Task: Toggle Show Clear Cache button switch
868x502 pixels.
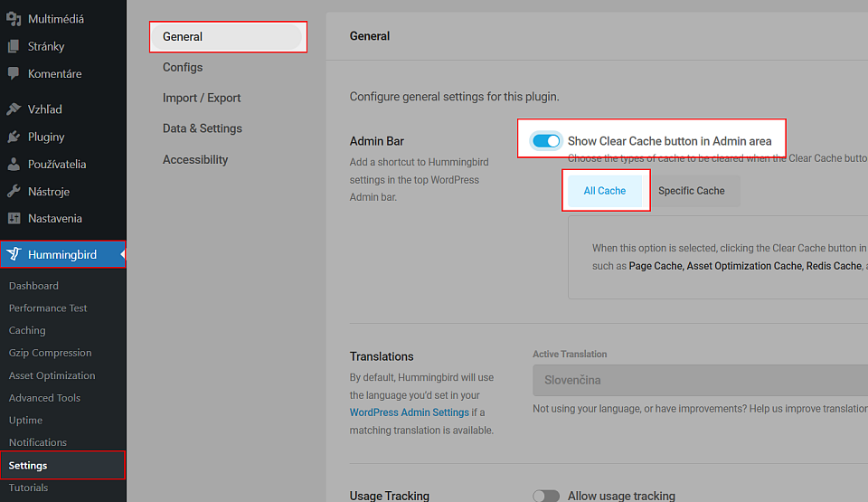Action: (x=546, y=141)
